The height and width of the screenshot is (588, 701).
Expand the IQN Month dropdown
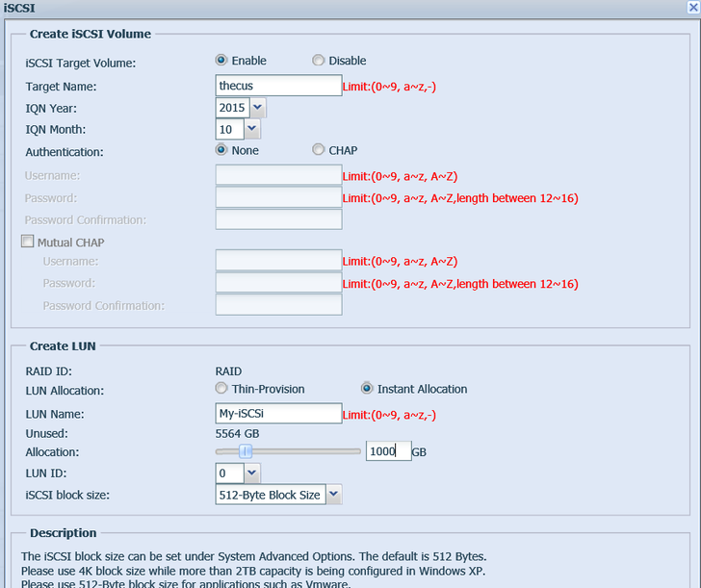point(252,129)
